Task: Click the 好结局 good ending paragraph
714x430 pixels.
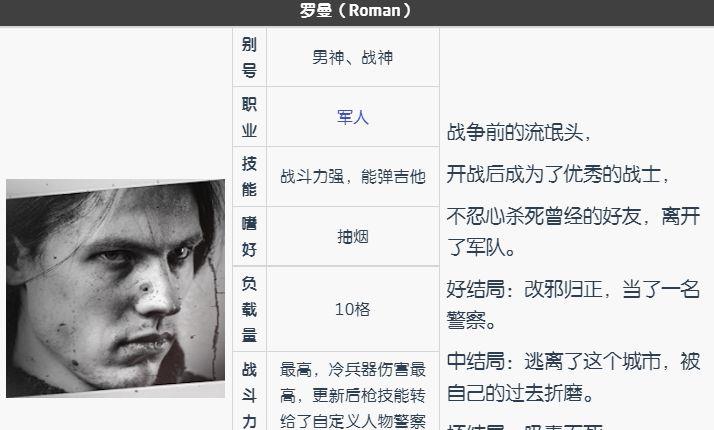Action: 573,305
